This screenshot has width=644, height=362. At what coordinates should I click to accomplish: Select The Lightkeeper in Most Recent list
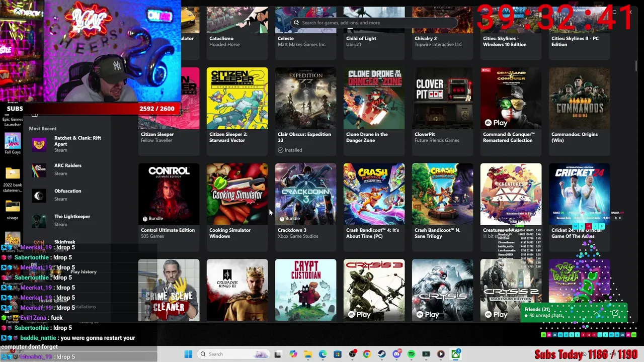(x=67, y=221)
